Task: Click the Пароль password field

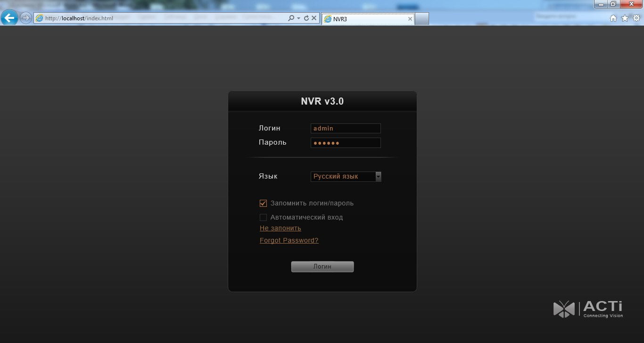Action: click(346, 143)
